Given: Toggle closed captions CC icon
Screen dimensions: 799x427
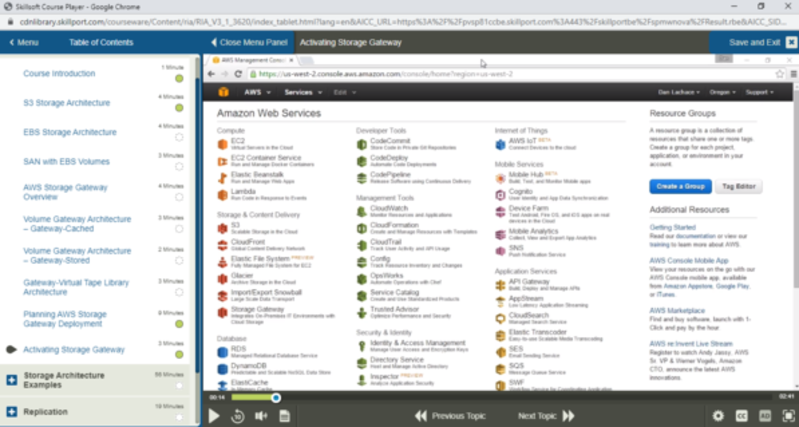Looking at the screenshot, I should [x=741, y=416].
